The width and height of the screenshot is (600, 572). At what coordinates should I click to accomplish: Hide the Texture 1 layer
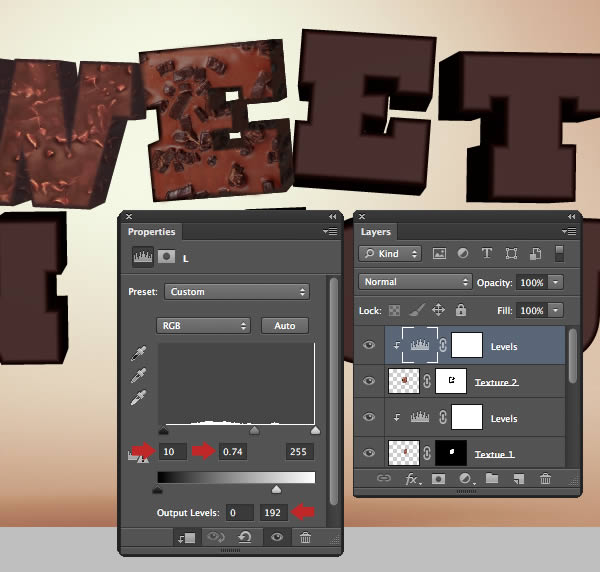tap(369, 453)
